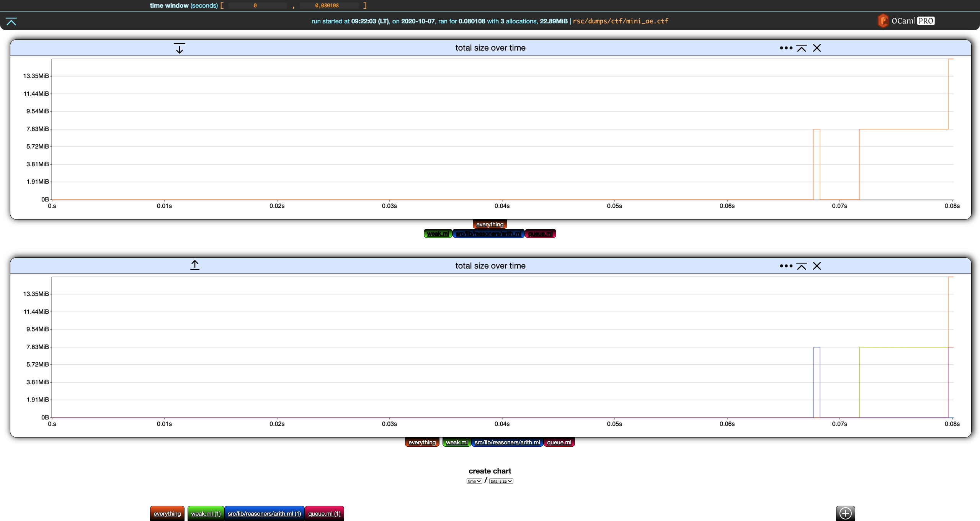980x521 pixels.
Task: Move the second chart up with arrow icon
Action: [x=195, y=265]
